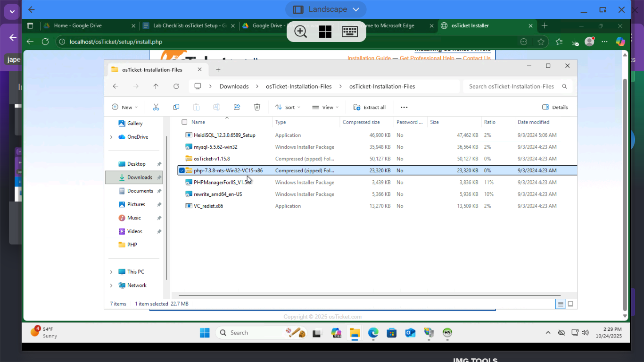The height and width of the screenshot is (362, 644).
Task: Switch to Home - Google Drive browser tab
Action: point(89,25)
